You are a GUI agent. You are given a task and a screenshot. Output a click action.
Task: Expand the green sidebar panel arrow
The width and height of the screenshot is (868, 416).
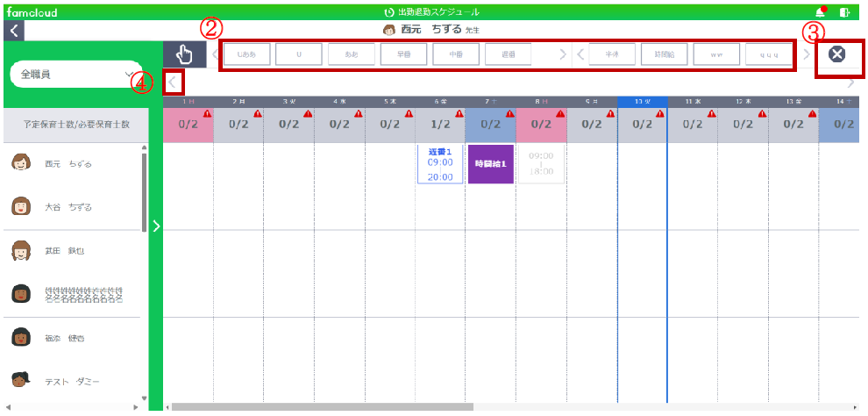pos(157,226)
